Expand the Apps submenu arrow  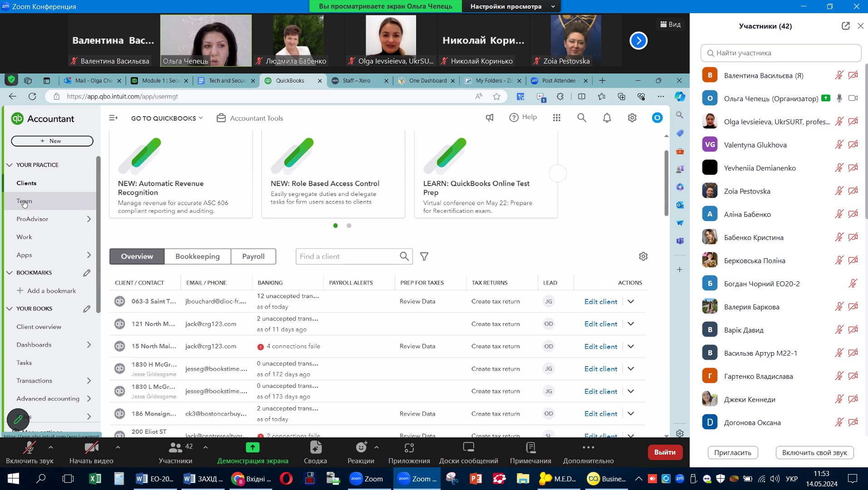(89, 255)
